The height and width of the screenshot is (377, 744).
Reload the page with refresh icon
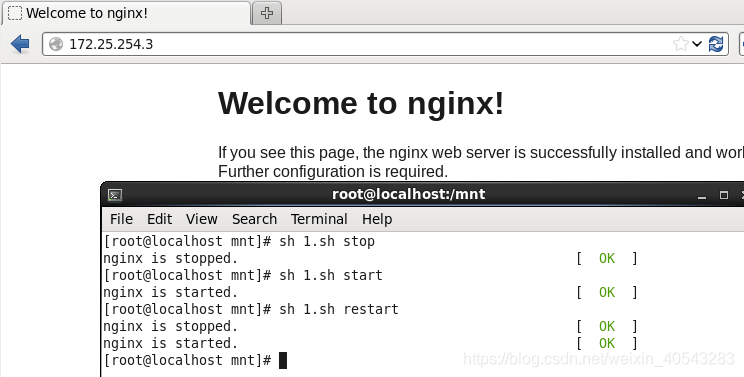(716, 44)
